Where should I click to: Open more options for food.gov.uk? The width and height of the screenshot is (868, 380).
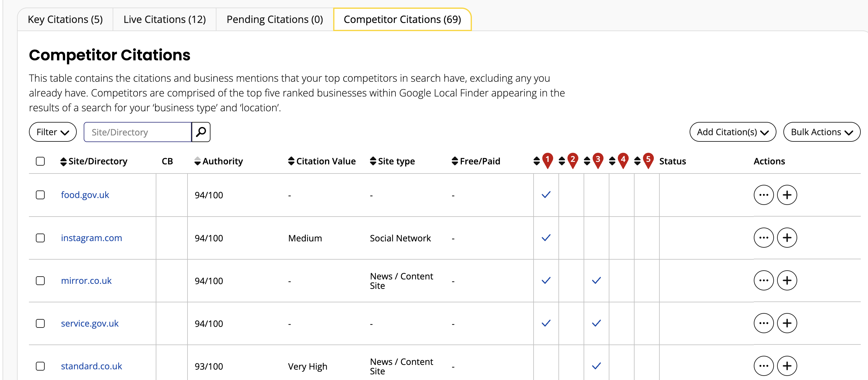pos(763,195)
